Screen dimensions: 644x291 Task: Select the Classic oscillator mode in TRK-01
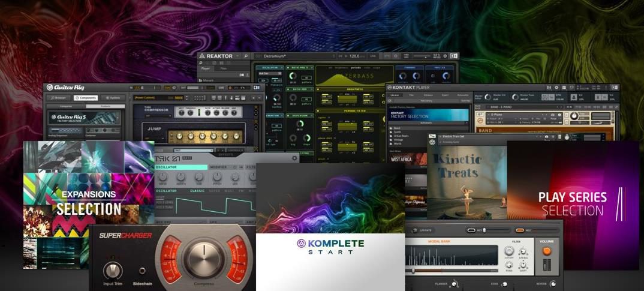[197, 191]
